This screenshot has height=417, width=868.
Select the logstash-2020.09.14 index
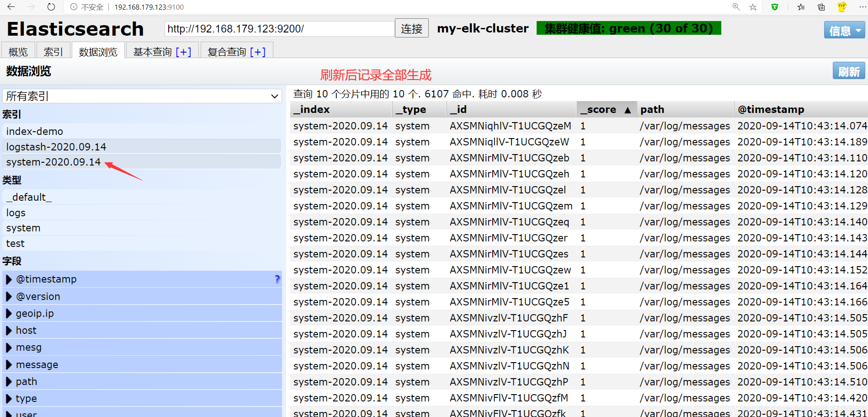(x=142, y=147)
